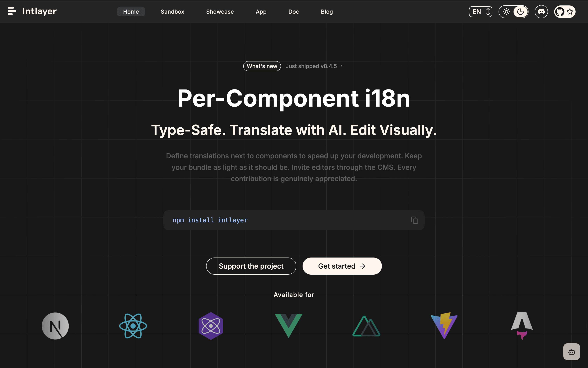Click the Intlayer logo icon
Viewport: 588px width, 368px height.
12,11
